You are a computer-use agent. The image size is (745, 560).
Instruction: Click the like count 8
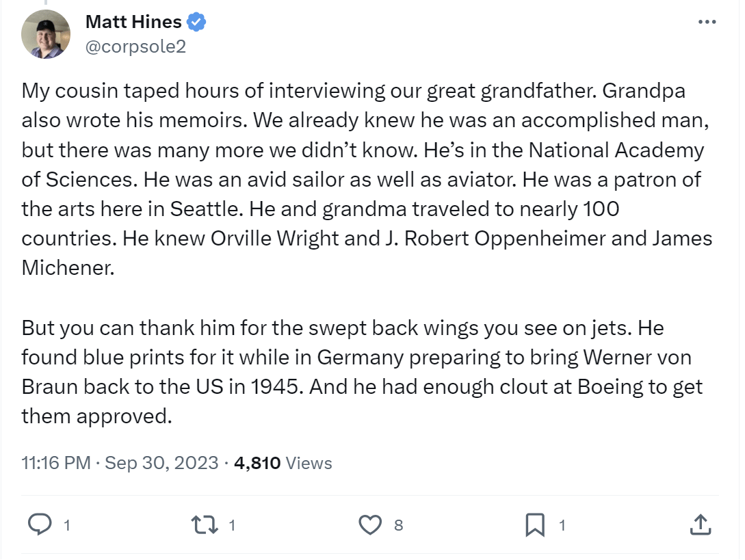tap(398, 525)
